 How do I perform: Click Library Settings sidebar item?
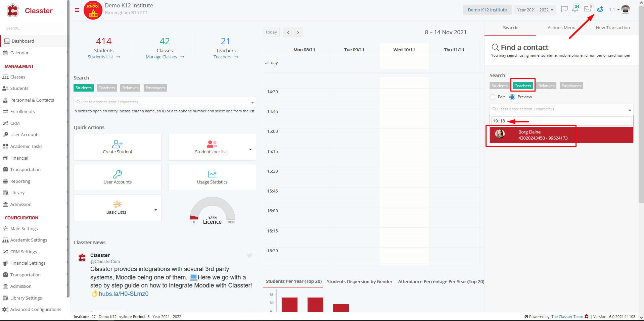pos(26,298)
